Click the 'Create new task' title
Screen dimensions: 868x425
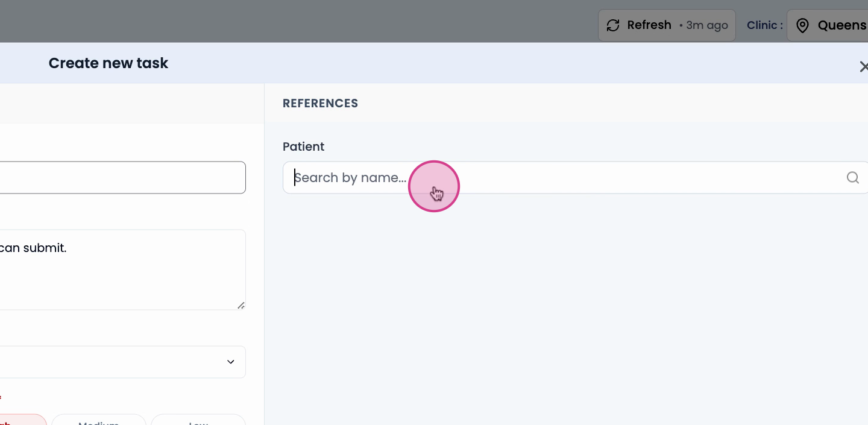tap(108, 63)
